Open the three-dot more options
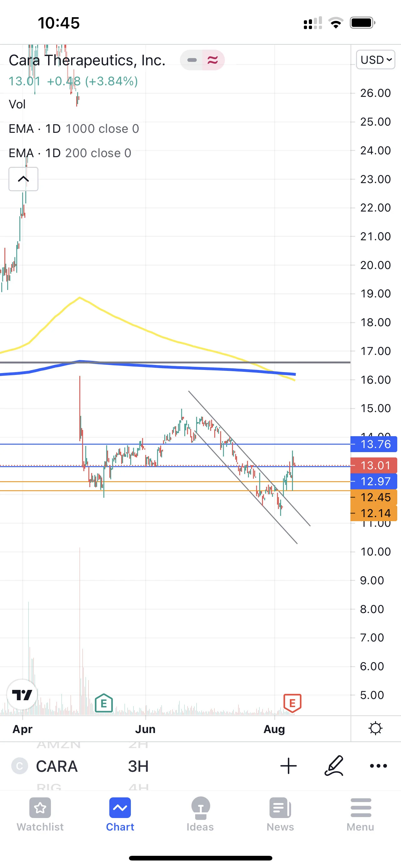 (379, 766)
